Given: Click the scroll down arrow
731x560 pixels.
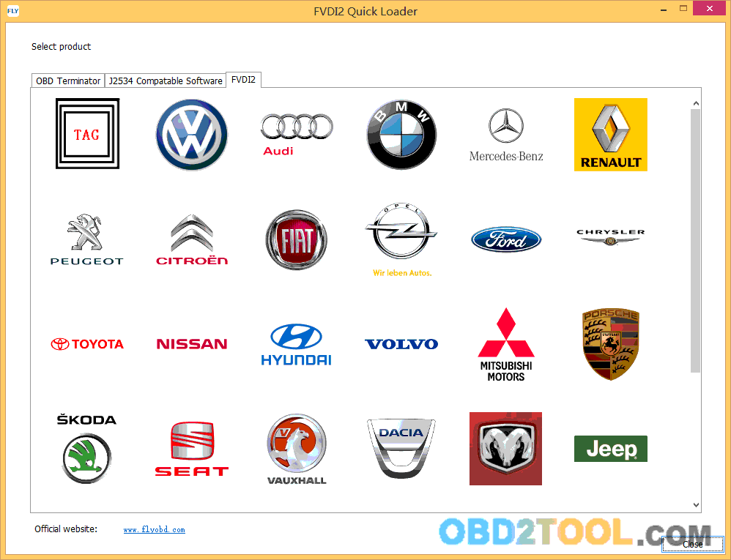Looking at the screenshot, I should tap(696, 504).
